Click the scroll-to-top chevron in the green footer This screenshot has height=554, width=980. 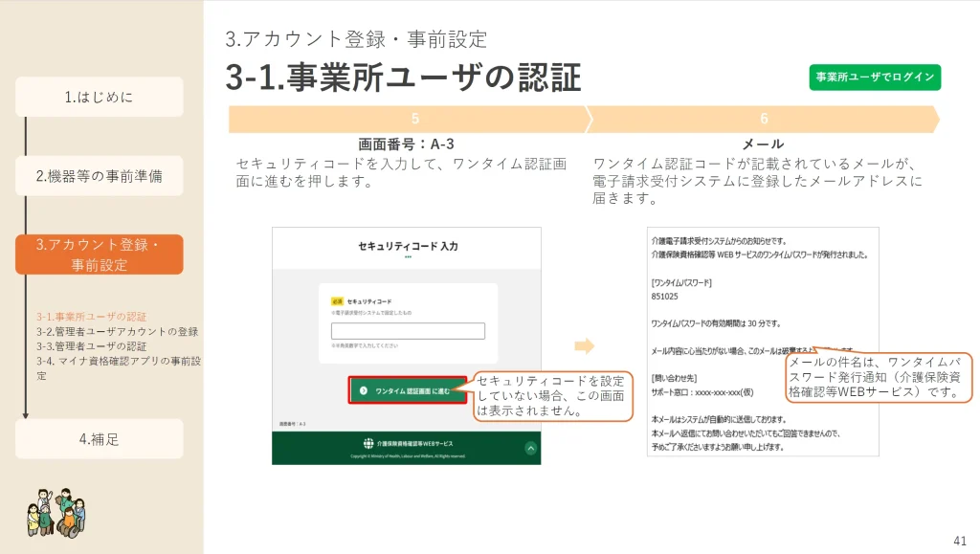(530, 447)
